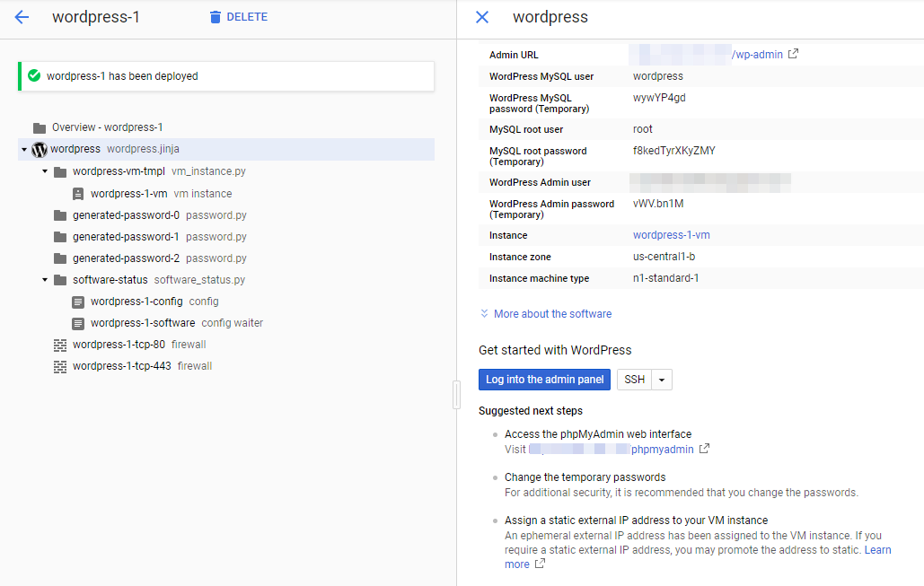This screenshot has width=924, height=586.
Task: Click the generated-password-0 folder icon
Action: [60, 215]
